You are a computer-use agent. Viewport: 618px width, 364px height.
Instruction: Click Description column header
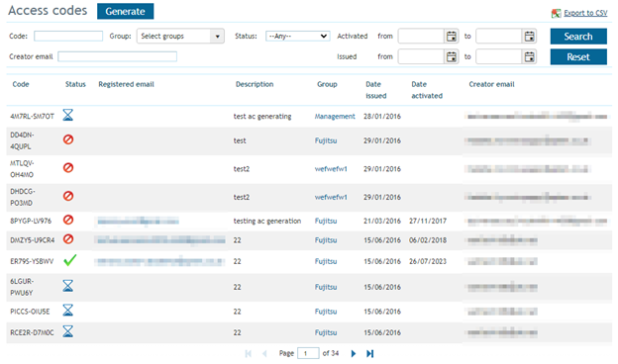(x=255, y=84)
